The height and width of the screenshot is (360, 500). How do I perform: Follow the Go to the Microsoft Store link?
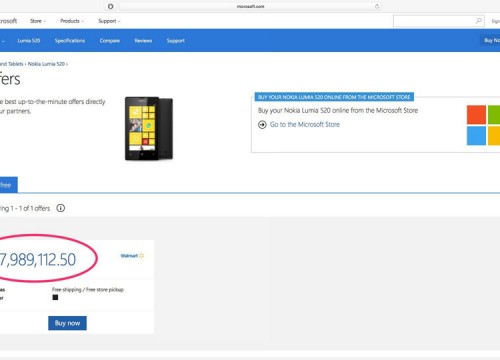click(305, 124)
